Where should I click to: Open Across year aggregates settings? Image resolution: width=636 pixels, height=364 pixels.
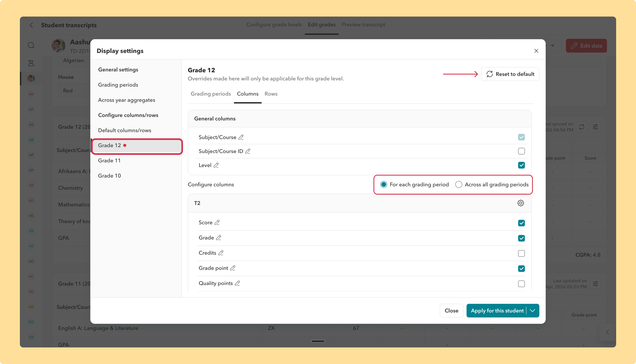pyautogui.click(x=126, y=100)
